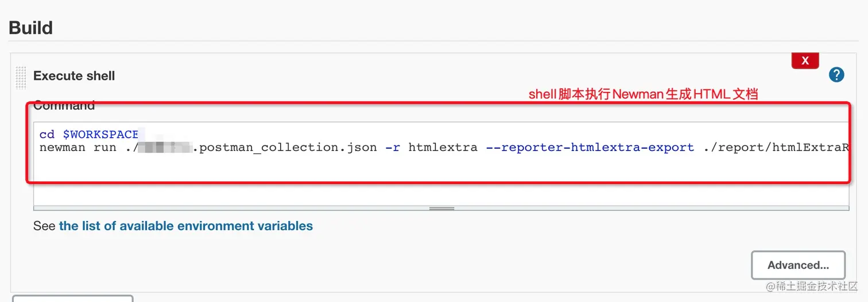868x302 pixels.
Task: Click the Build section heading
Action: coord(31,28)
